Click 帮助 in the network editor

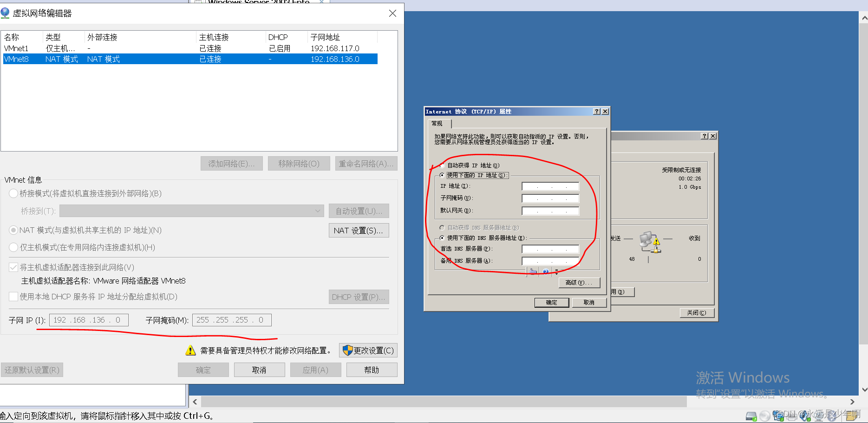click(x=372, y=370)
